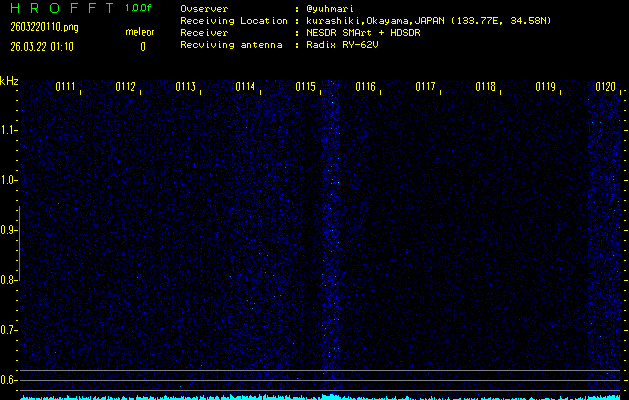Click time marker 0113
Screen dimensions: 629x400
[x=186, y=87]
